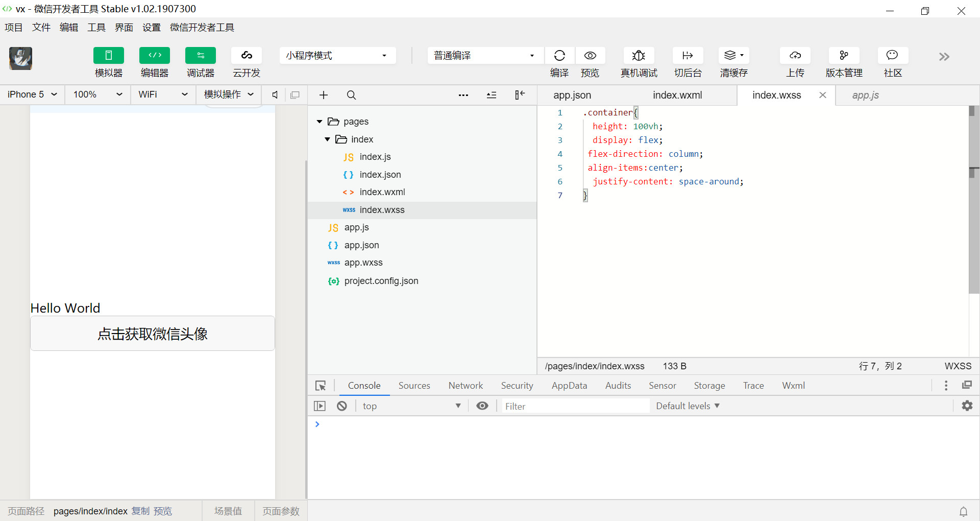Open the Network tab in debugger

coord(465,386)
